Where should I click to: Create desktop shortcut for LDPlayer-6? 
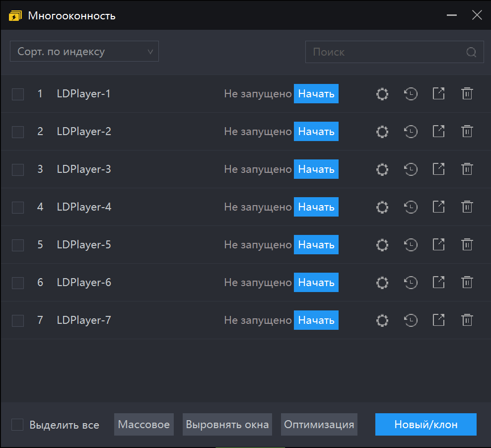tap(439, 282)
